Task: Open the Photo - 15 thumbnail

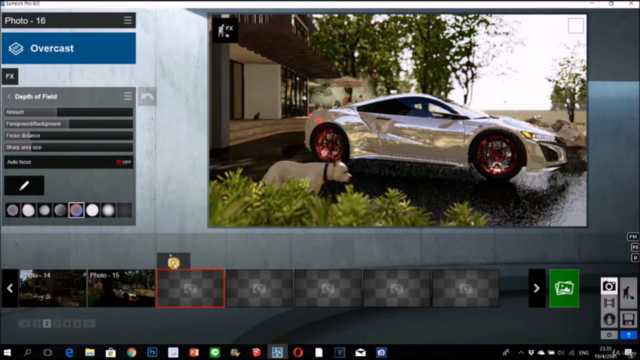Action: (x=121, y=288)
